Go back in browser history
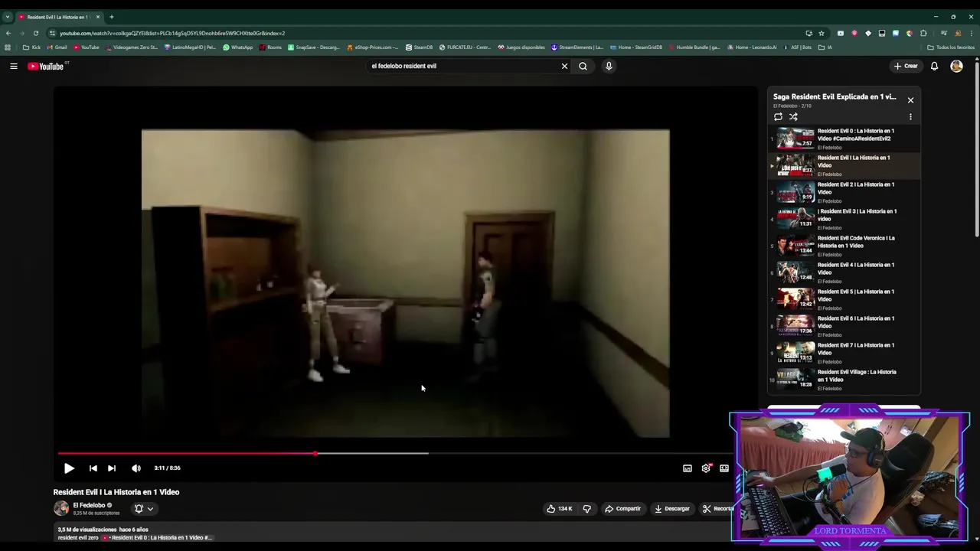The height and width of the screenshot is (551, 980). (x=8, y=33)
